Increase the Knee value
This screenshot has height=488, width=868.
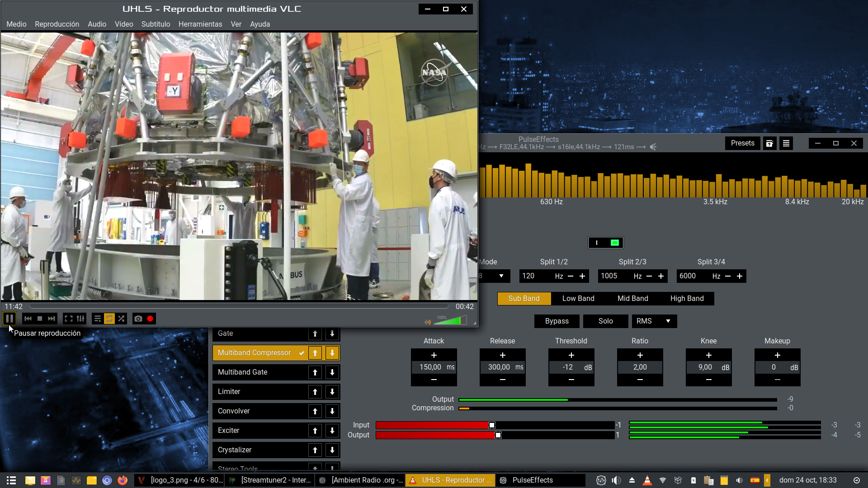click(x=709, y=355)
